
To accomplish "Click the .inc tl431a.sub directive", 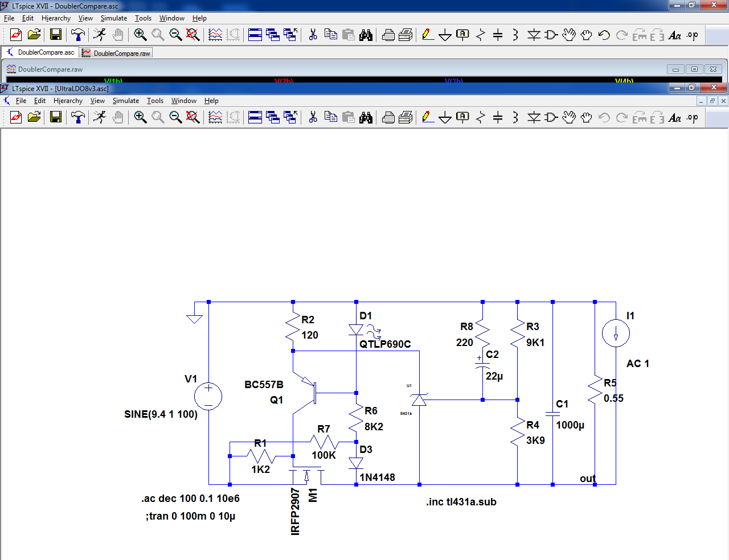I will 461,502.
